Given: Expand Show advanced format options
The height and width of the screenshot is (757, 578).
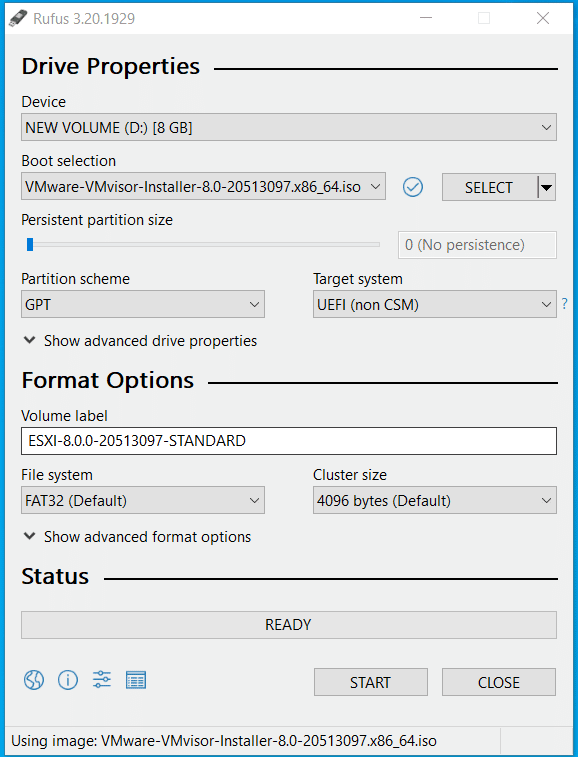Looking at the screenshot, I should point(137,537).
